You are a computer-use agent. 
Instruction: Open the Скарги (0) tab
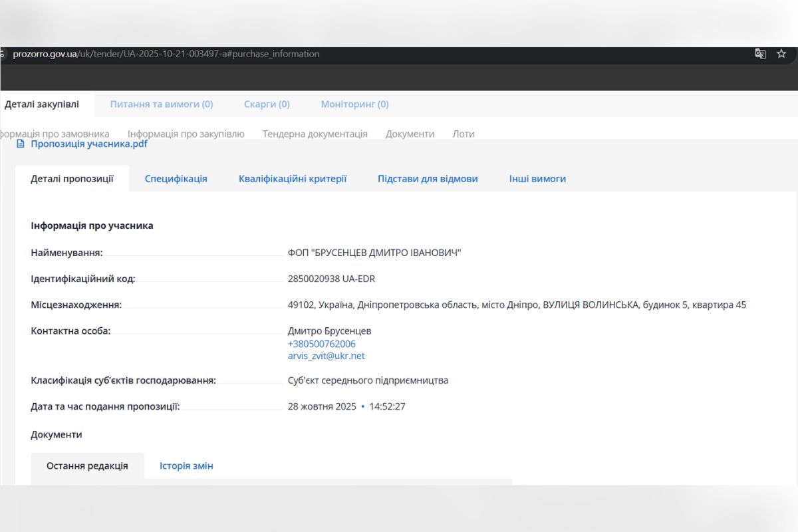(x=267, y=104)
